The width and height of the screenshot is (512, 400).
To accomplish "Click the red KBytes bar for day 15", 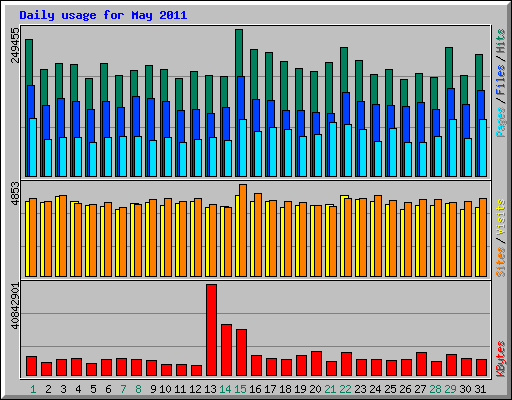I will point(241,353).
